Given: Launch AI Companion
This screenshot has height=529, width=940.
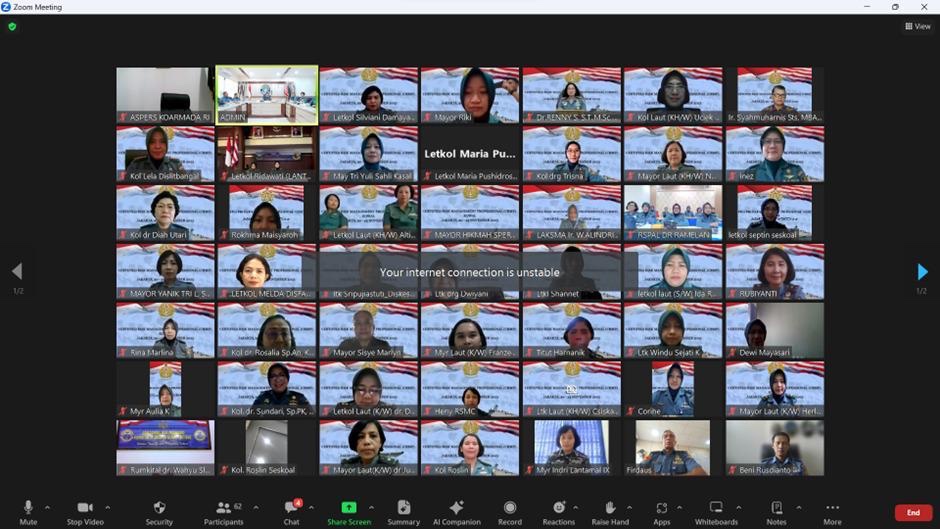Looking at the screenshot, I should click(x=457, y=511).
